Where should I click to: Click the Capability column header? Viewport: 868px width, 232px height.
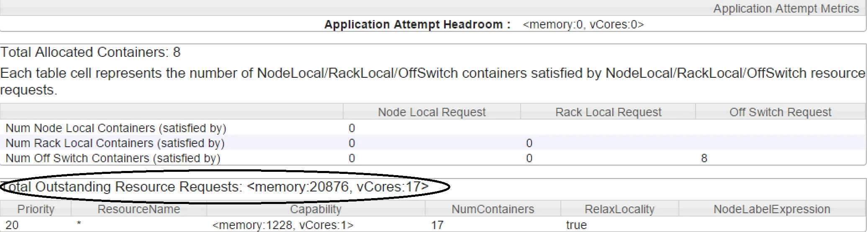coord(316,209)
